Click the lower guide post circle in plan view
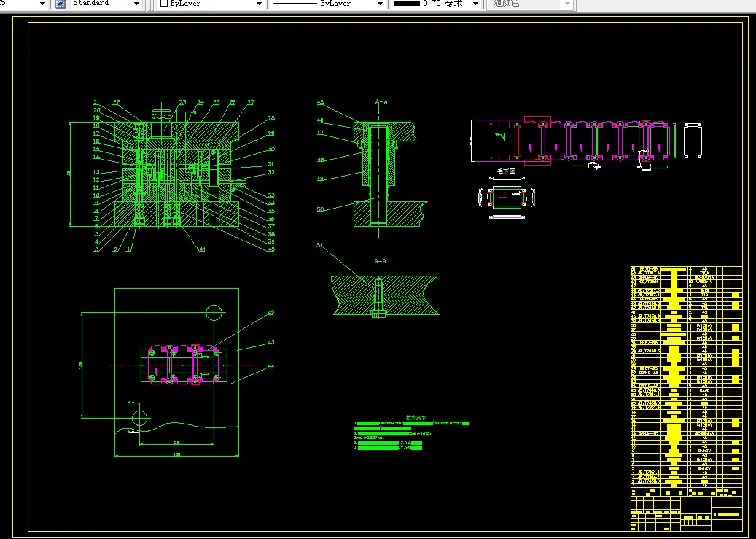This screenshot has height=539, width=756. (x=140, y=418)
